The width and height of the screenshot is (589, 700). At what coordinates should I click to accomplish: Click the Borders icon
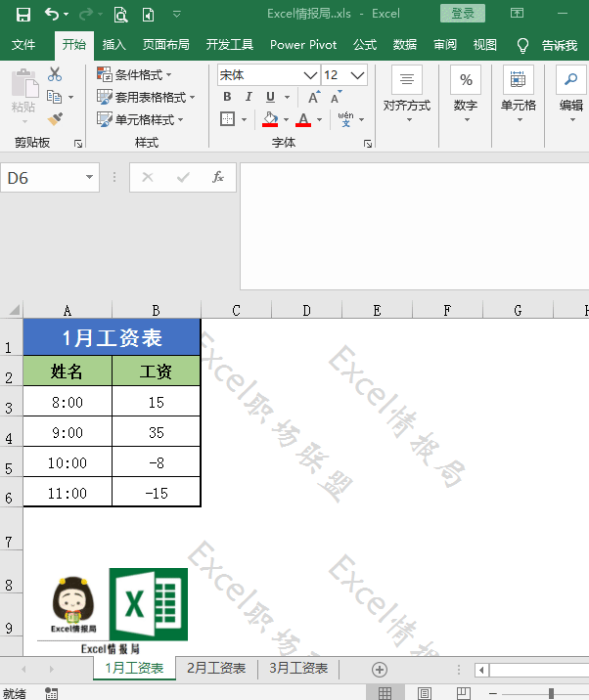coord(227,119)
